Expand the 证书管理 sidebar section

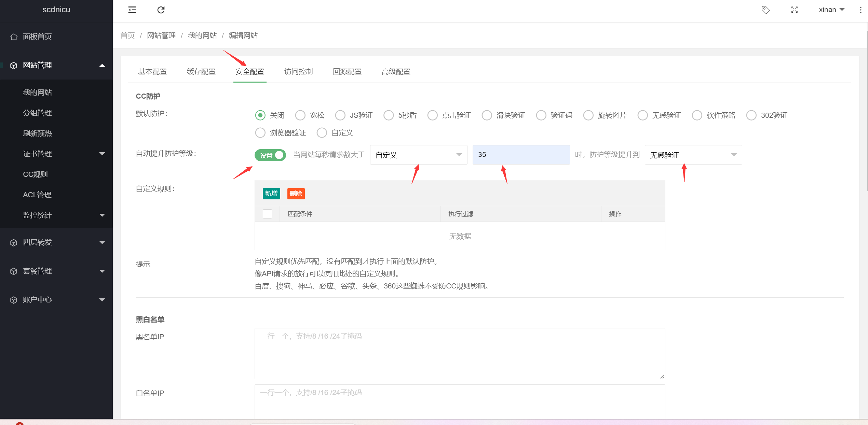coord(38,154)
